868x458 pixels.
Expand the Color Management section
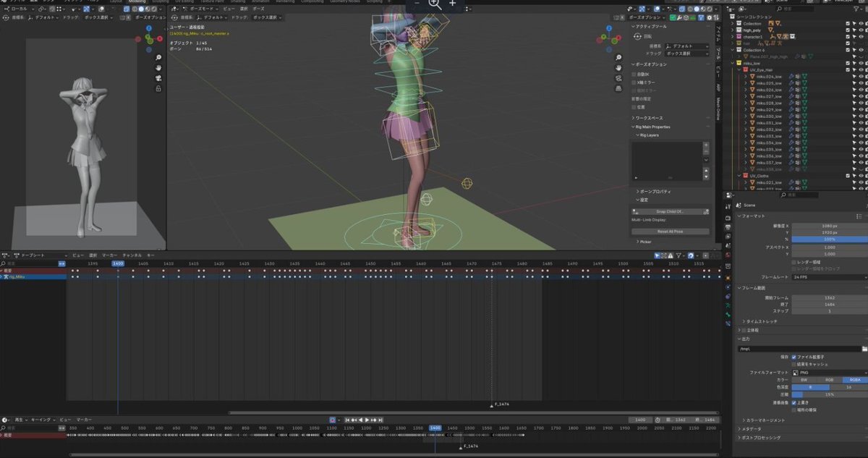(763, 420)
